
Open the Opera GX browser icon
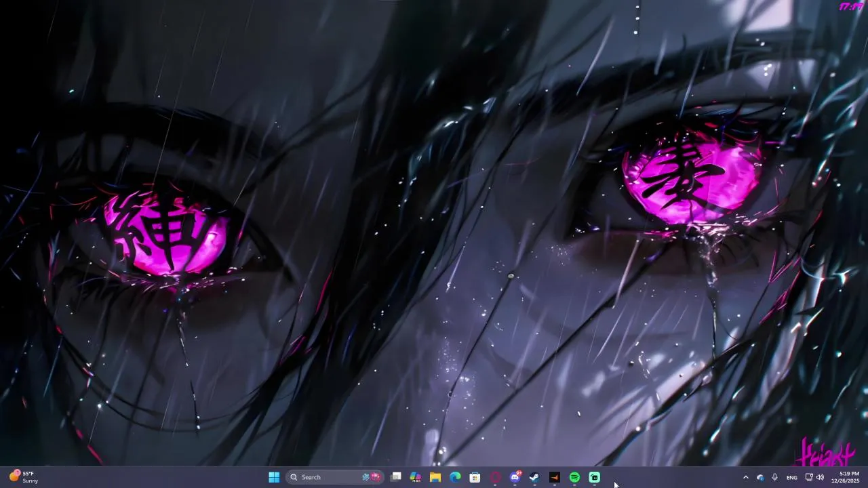tap(495, 477)
